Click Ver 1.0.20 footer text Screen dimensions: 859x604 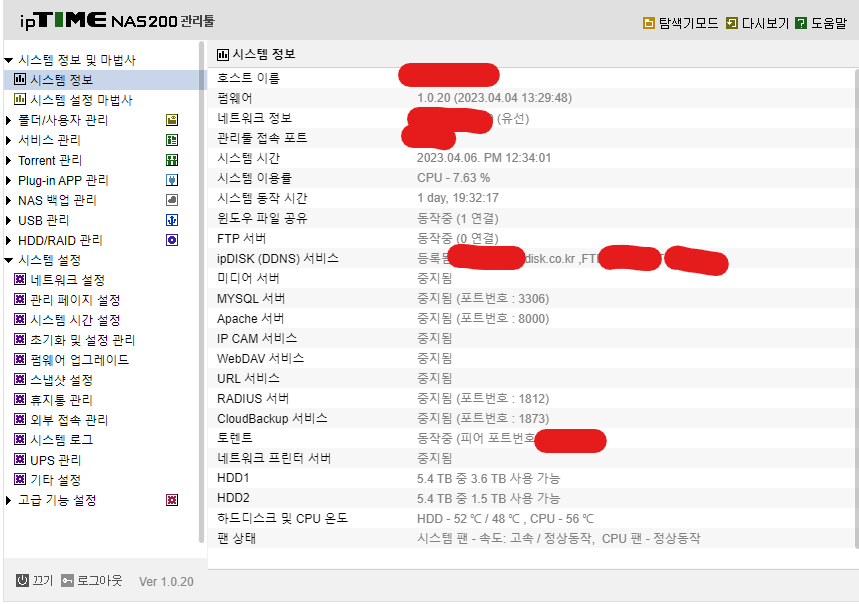166,582
